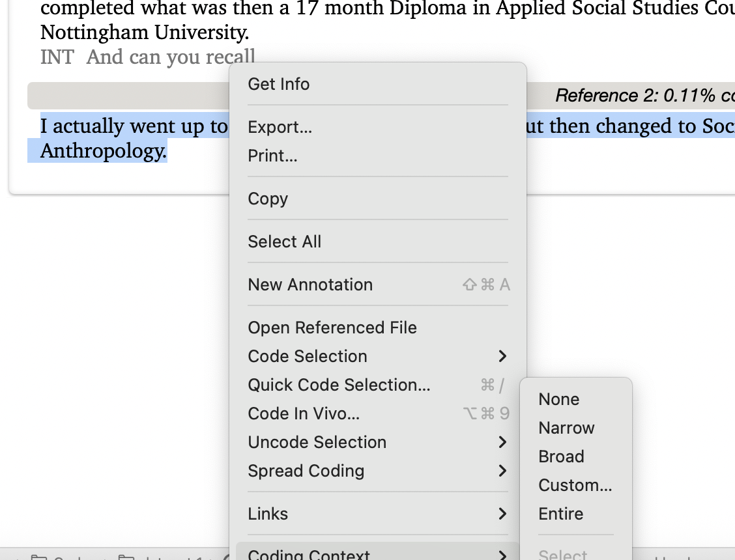This screenshot has width=735, height=560.
Task: Choose Get Info from the context menu
Action: click(279, 84)
